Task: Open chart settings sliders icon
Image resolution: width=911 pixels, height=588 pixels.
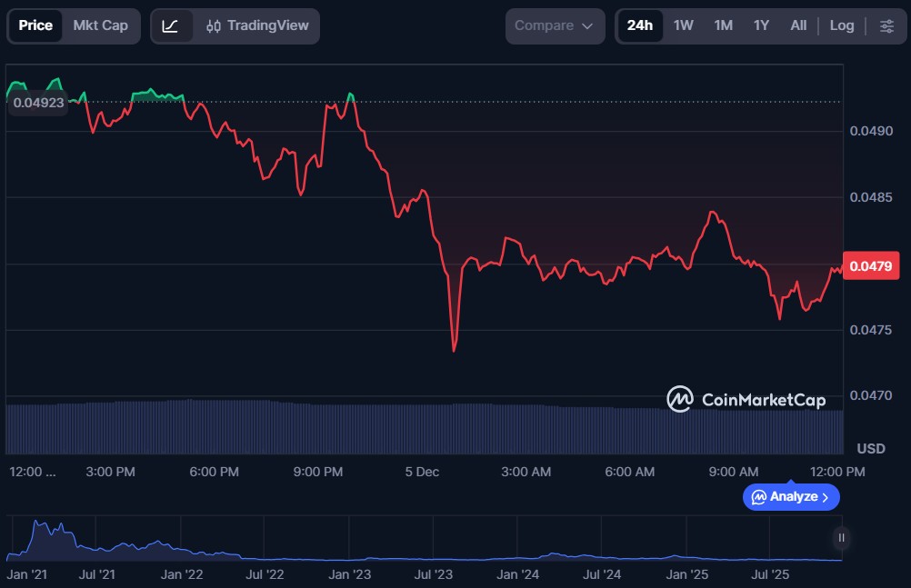Action: [886, 25]
